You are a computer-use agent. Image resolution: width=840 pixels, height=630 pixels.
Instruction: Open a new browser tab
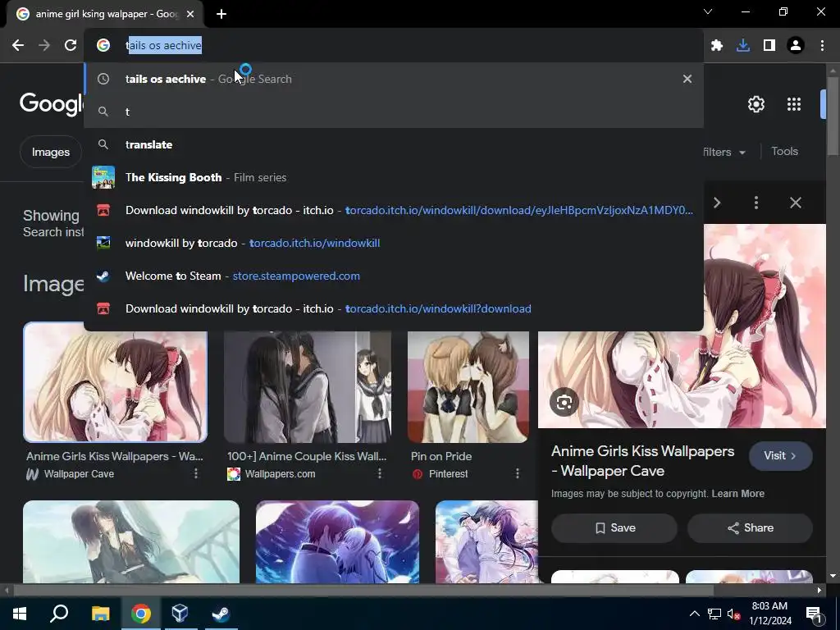point(221,14)
